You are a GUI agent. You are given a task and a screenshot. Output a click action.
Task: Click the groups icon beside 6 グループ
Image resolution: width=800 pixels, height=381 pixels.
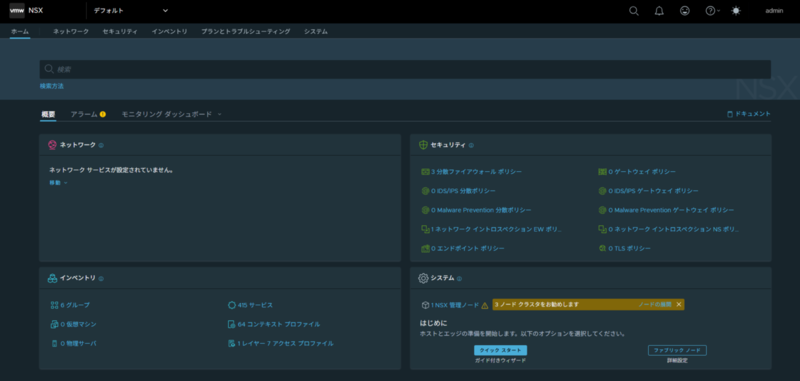point(55,305)
